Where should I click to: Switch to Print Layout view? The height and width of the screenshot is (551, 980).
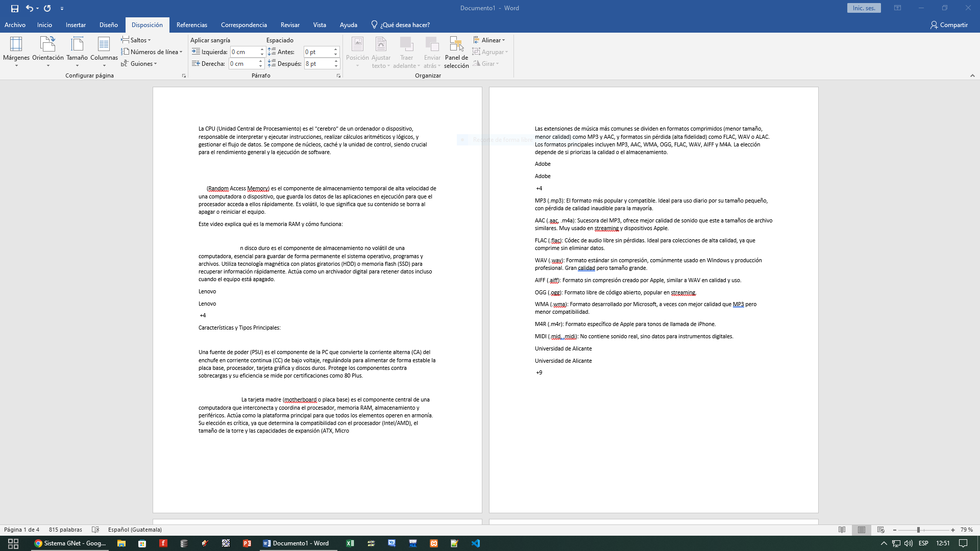861,530
